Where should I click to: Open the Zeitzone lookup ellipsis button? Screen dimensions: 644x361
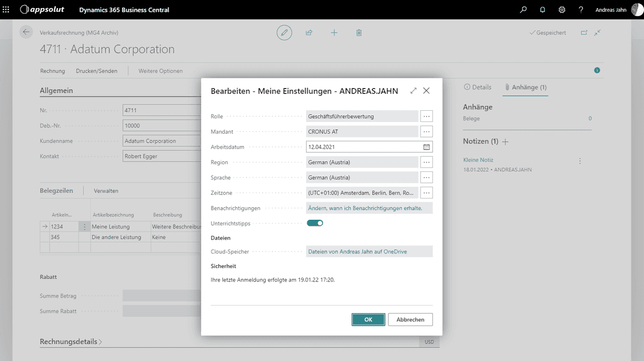426,192
